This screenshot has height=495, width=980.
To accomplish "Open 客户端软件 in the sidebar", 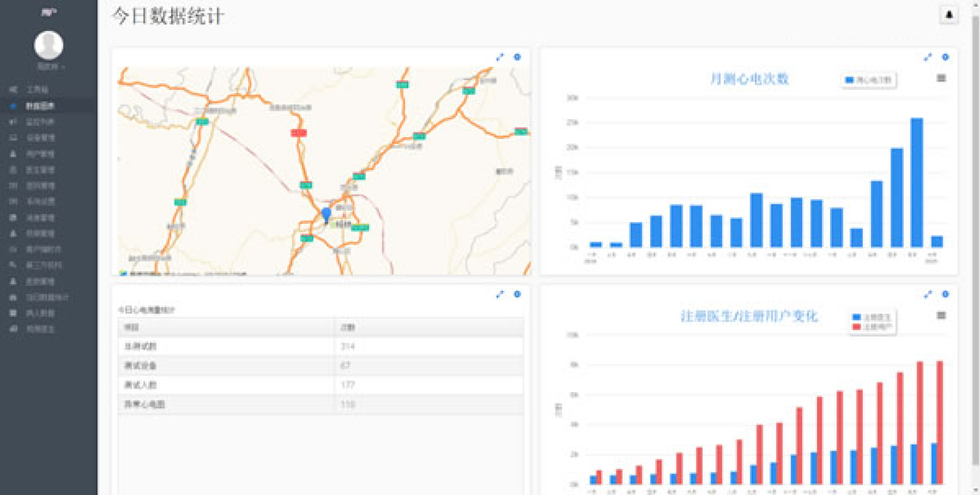I will (x=49, y=249).
